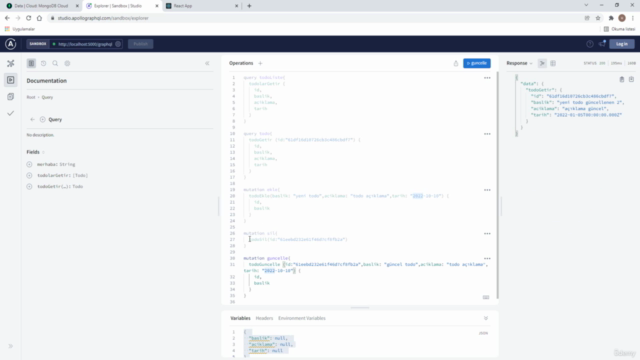Open the editor keyboard shortcuts icon
The image size is (640, 360).
(x=486, y=297)
